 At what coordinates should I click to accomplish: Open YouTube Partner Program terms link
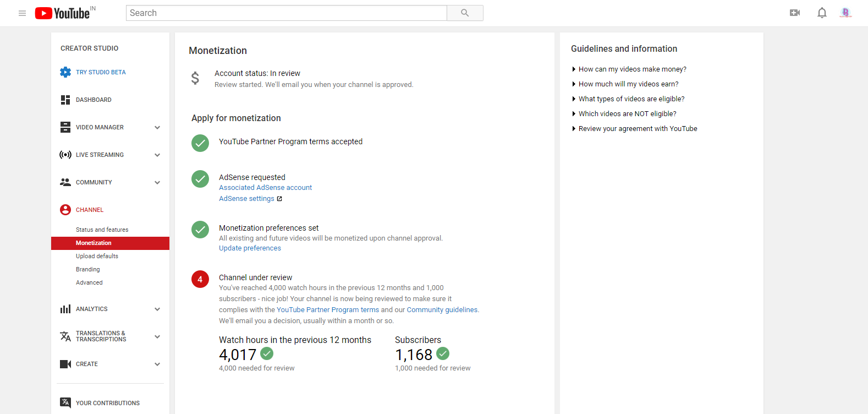click(x=328, y=310)
